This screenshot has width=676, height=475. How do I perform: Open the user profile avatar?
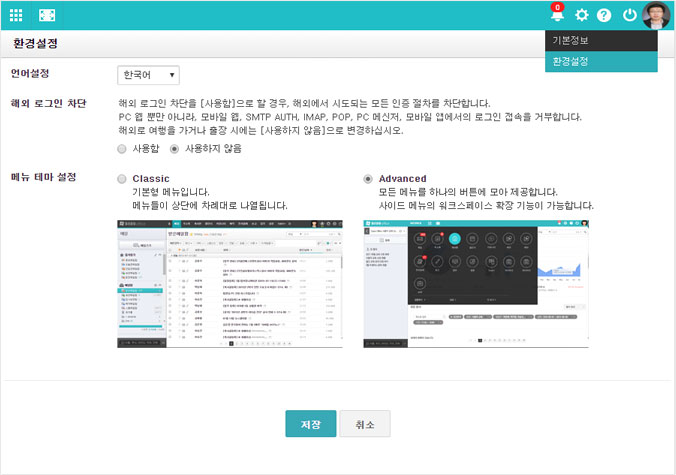click(656, 16)
